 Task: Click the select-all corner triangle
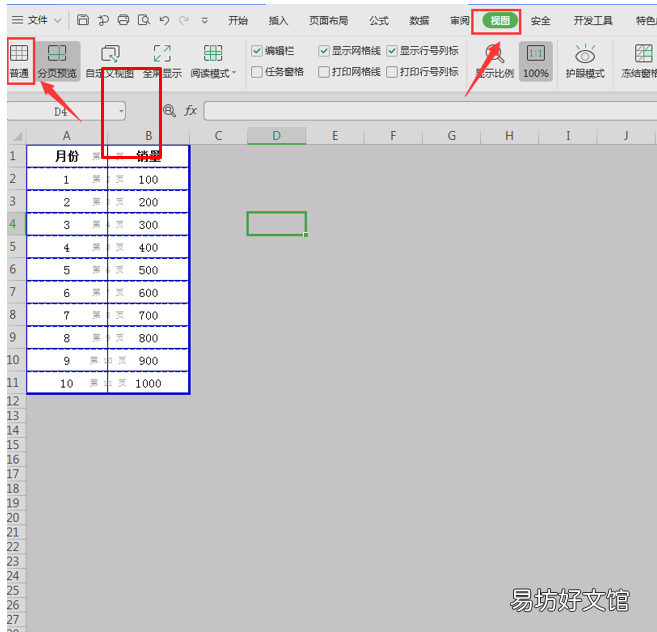pyautogui.click(x=17, y=136)
